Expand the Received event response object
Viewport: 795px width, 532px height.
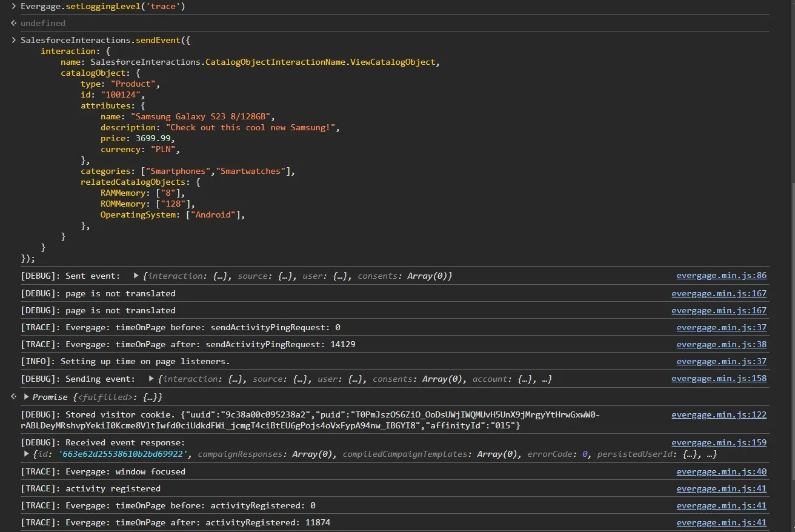26,454
